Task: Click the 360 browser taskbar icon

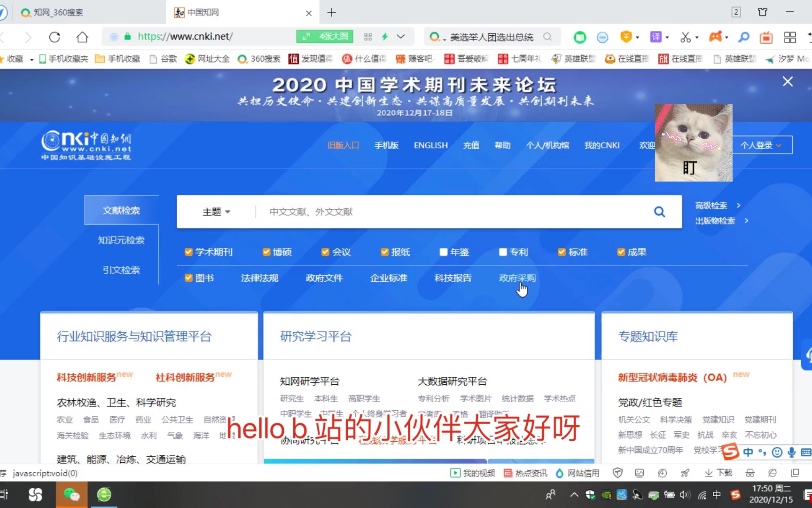Action: click(104, 494)
